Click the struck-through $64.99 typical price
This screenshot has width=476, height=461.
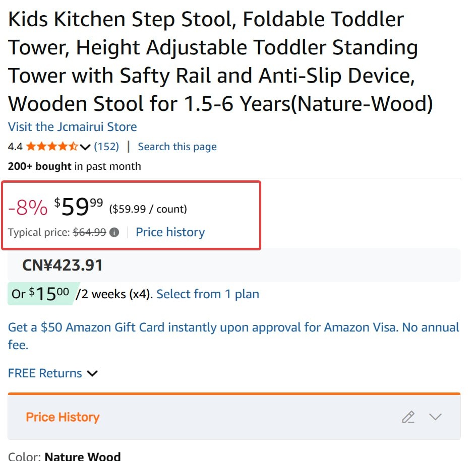tap(89, 232)
